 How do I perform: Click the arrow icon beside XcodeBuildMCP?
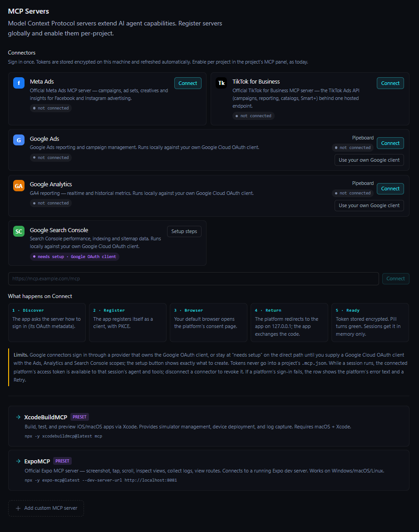click(18, 417)
